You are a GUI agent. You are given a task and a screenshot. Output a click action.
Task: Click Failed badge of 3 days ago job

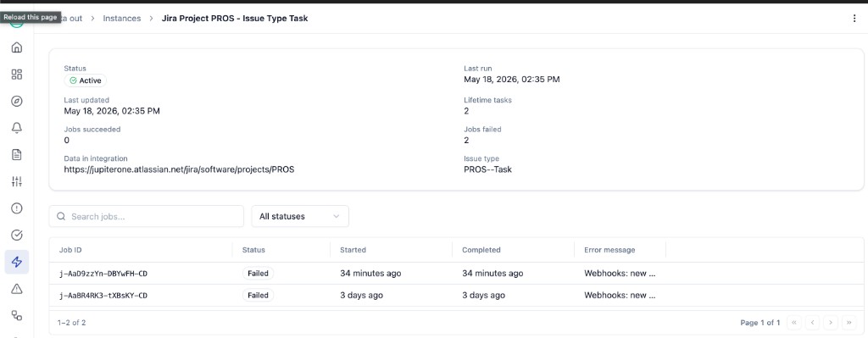258,296
